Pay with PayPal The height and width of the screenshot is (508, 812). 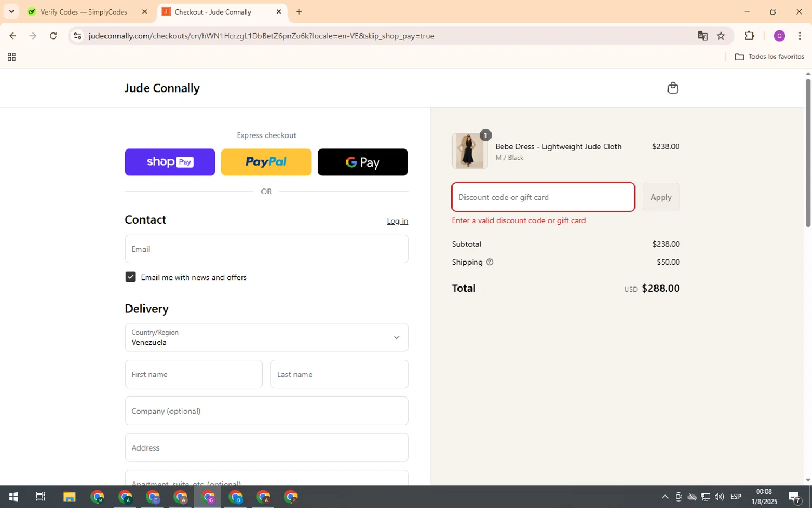pos(266,162)
